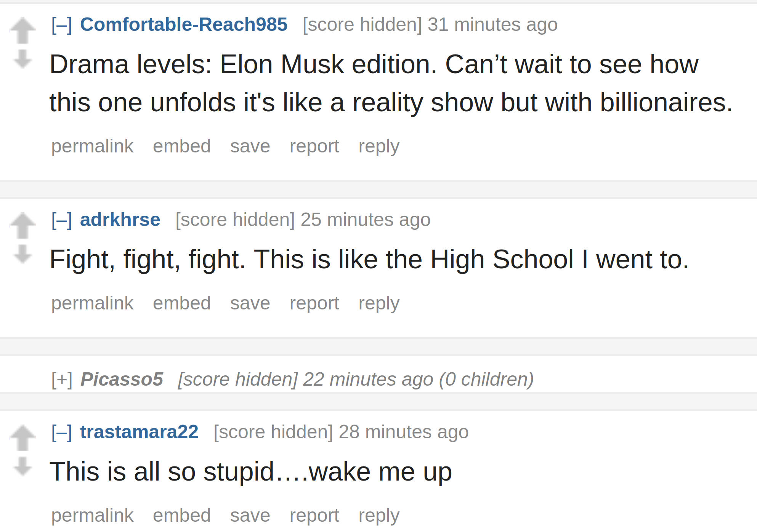
Task: Collapse trastamara22's comment thread
Action: tap(62, 433)
